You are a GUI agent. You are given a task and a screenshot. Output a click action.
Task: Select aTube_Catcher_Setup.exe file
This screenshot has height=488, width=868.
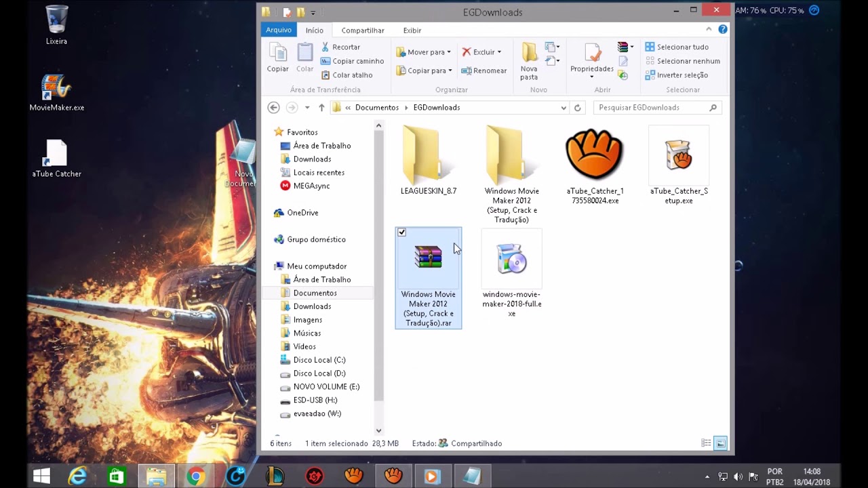(x=679, y=166)
